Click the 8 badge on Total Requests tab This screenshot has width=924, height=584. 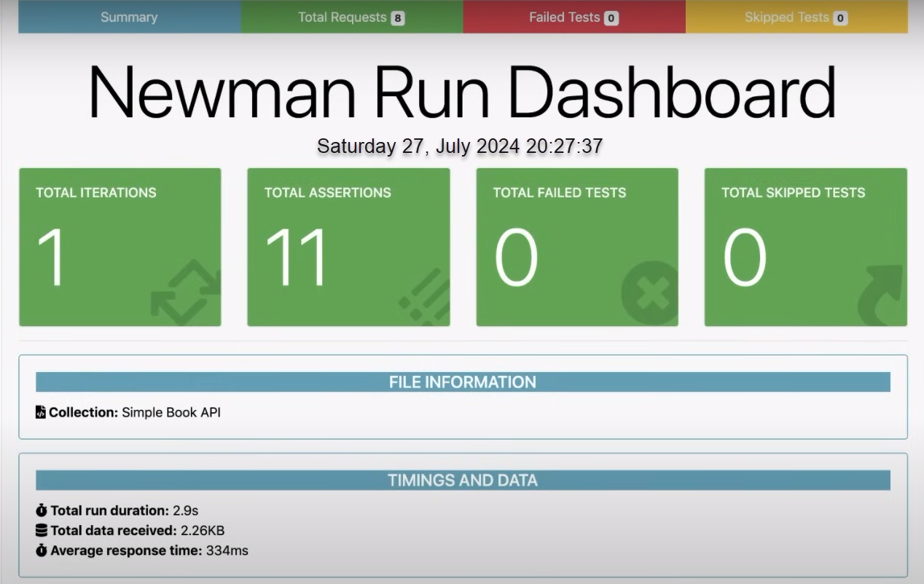pos(398,17)
